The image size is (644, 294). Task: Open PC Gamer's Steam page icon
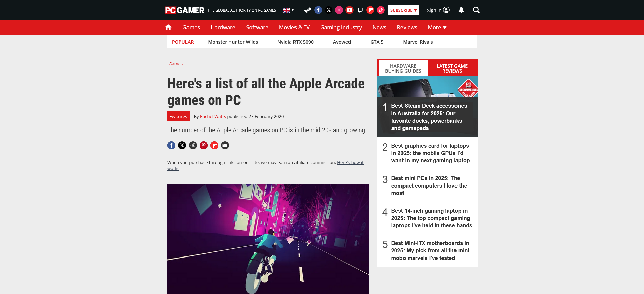click(x=307, y=10)
